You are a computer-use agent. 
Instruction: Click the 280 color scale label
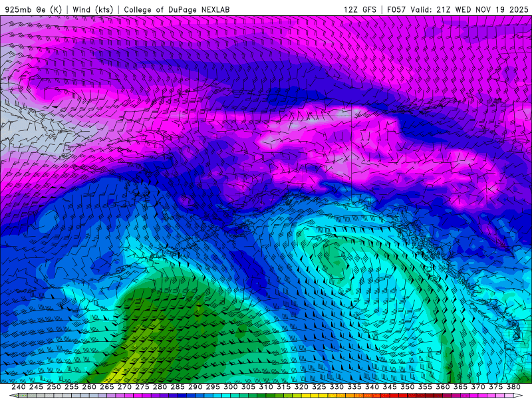(x=160, y=387)
